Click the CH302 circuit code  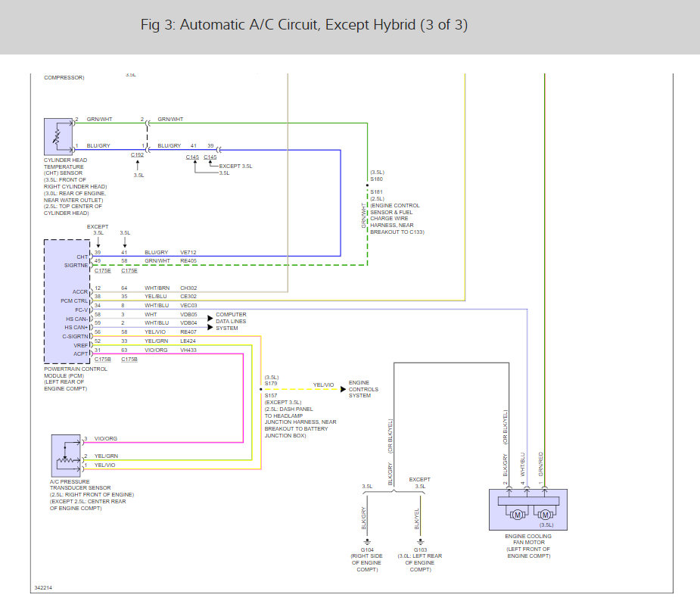pyautogui.click(x=188, y=288)
